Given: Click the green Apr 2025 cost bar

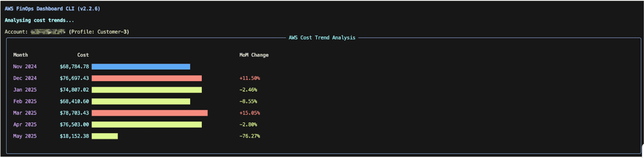Looking at the screenshot, I should tap(147, 125).
